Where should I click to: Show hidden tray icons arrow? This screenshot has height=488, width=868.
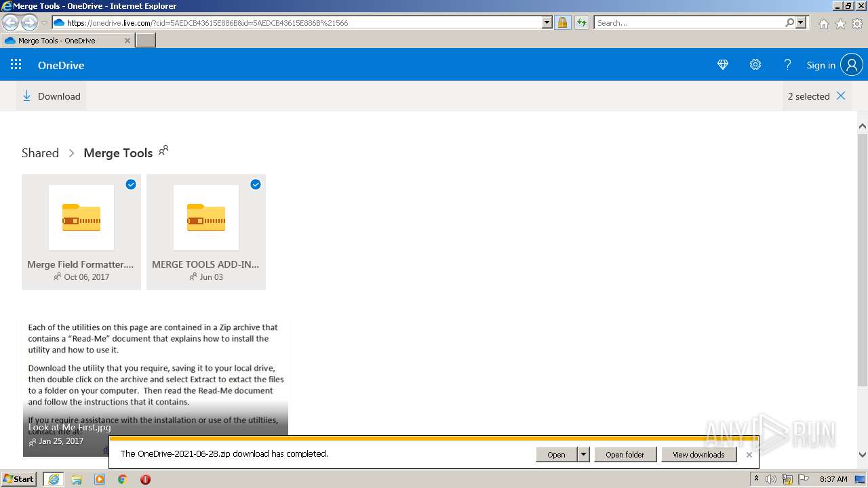(756, 479)
